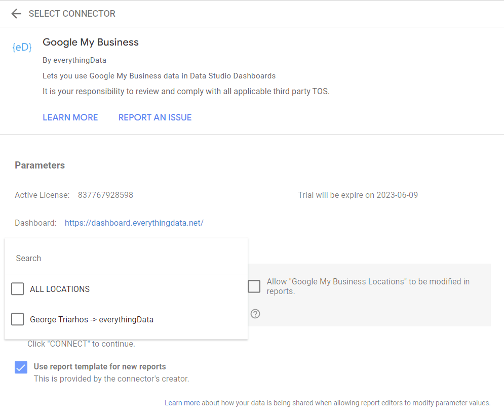
Task: Enable Allow Google My Business Locations modification
Action: 254,286
